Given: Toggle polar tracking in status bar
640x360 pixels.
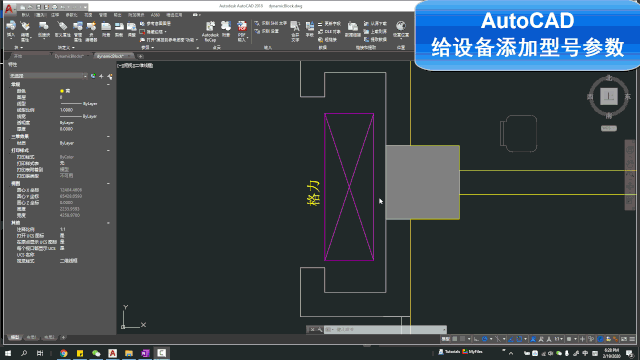Looking at the screenshot, I should (485, 339).
